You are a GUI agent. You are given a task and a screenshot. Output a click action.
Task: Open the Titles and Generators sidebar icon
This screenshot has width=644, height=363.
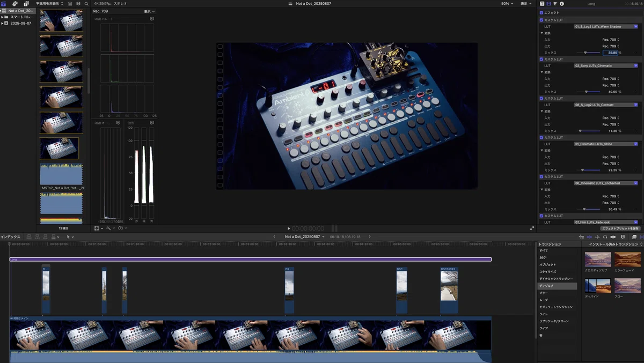26,4
